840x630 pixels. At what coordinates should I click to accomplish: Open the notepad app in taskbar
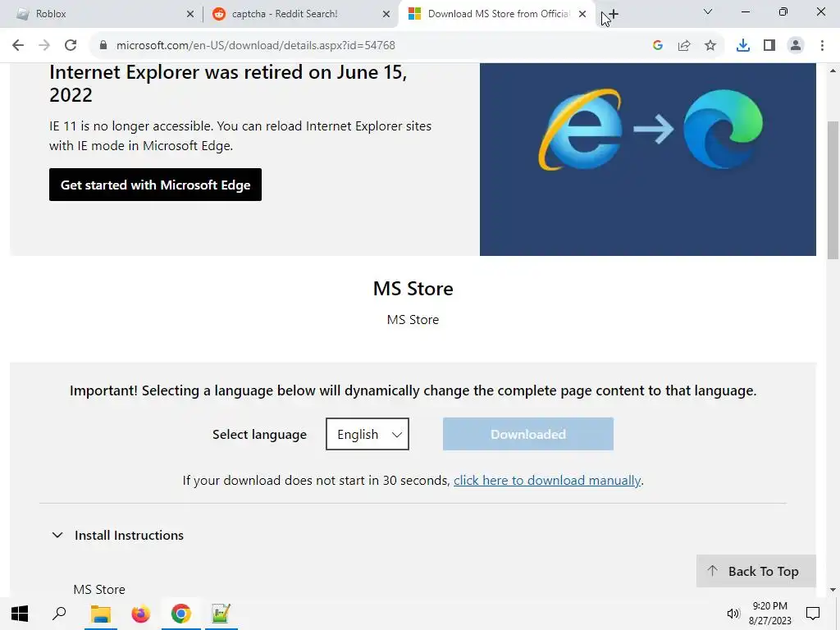pyautogui.click(x=221, y=614)
